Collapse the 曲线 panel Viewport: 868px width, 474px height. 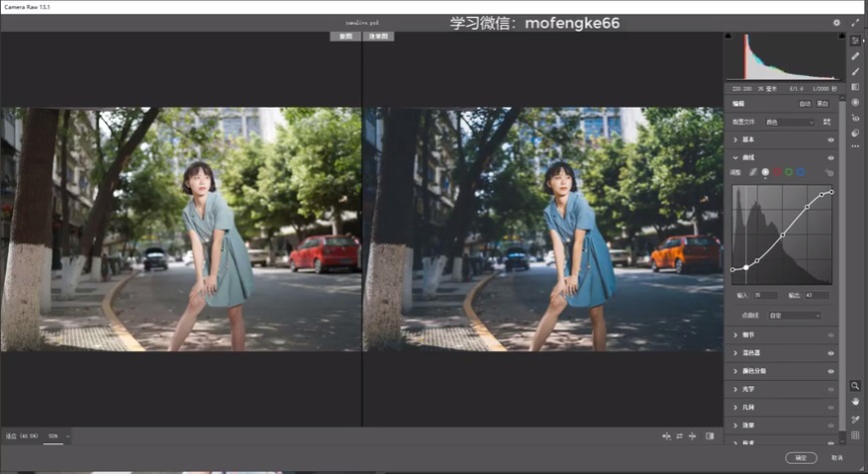735,158
